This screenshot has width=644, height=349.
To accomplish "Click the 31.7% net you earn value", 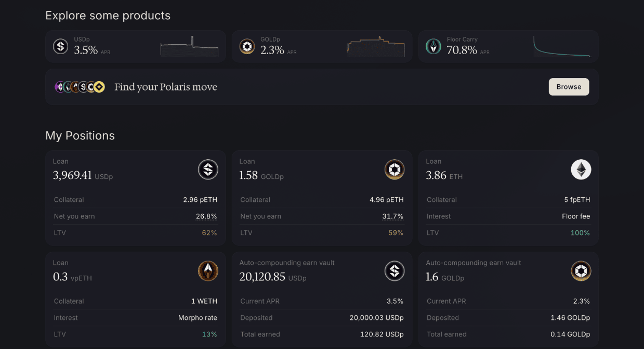I will click(393, 216).
